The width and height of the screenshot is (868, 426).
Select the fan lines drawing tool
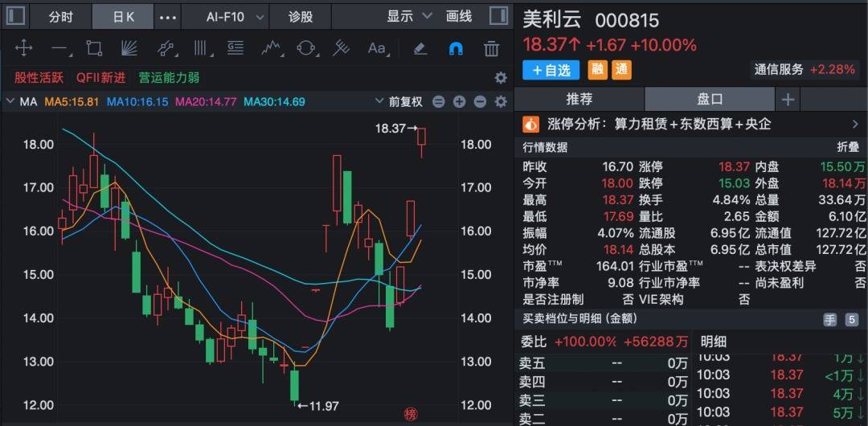point(129,49)
